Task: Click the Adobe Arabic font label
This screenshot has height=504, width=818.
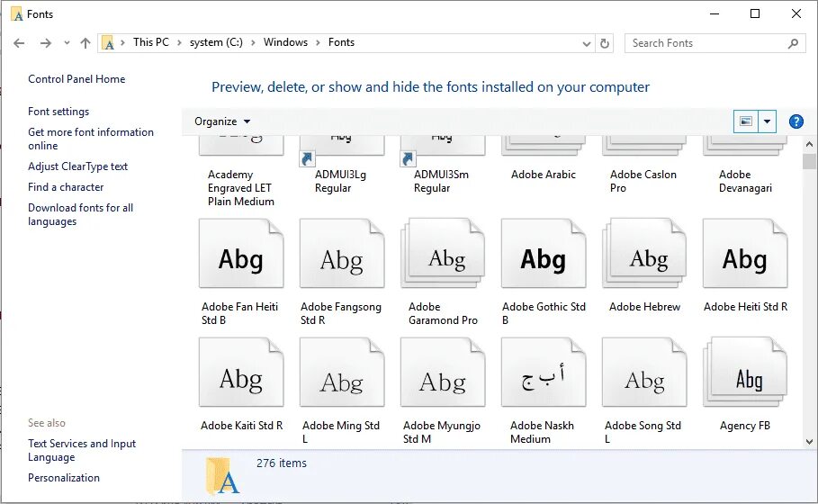Action: tap(543, 175)
